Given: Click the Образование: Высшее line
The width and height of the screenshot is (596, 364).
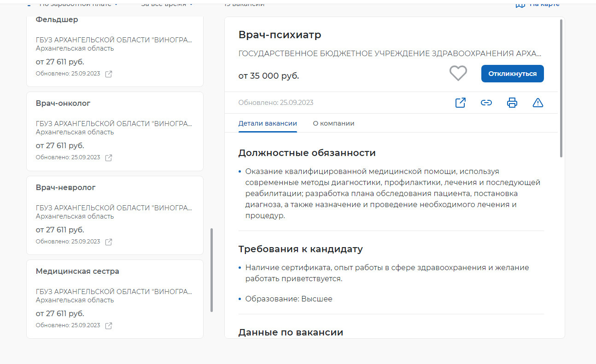Looking at the screenshot, I should (289, 299).
